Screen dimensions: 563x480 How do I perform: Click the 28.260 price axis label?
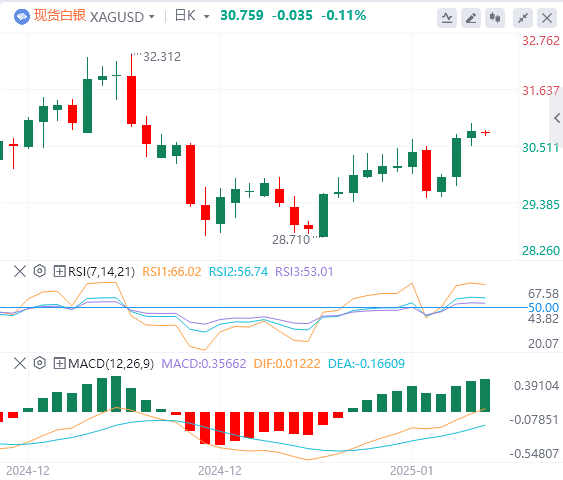tap(541, 250)
